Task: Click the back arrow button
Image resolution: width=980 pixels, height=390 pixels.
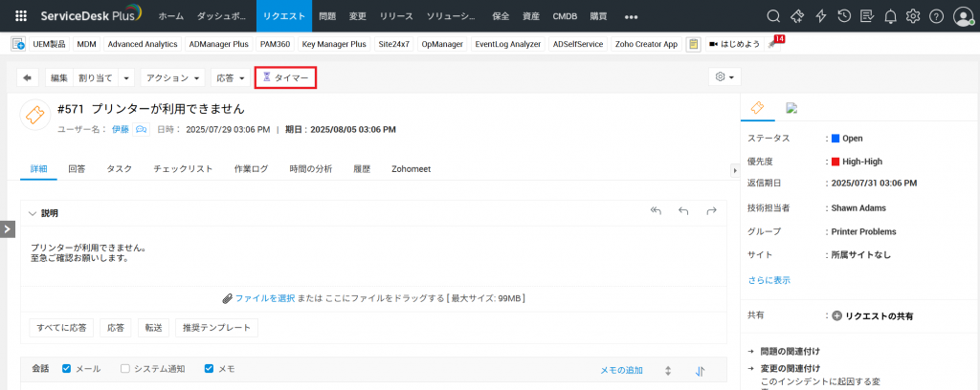Action: pyautogui.click(x=28, y=77)
